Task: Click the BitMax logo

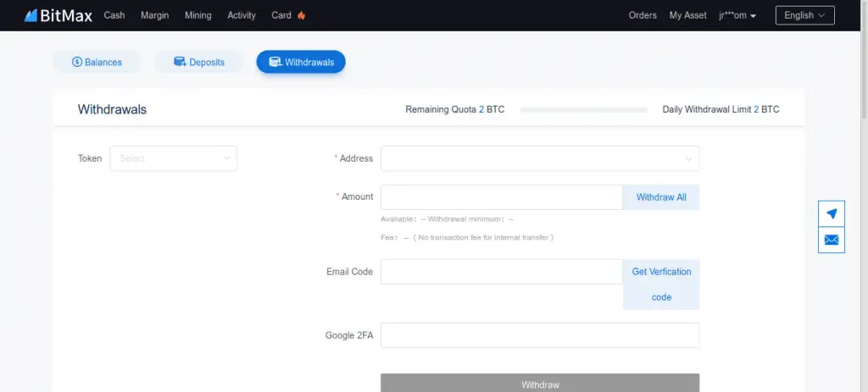Action: tap(58, 15)
